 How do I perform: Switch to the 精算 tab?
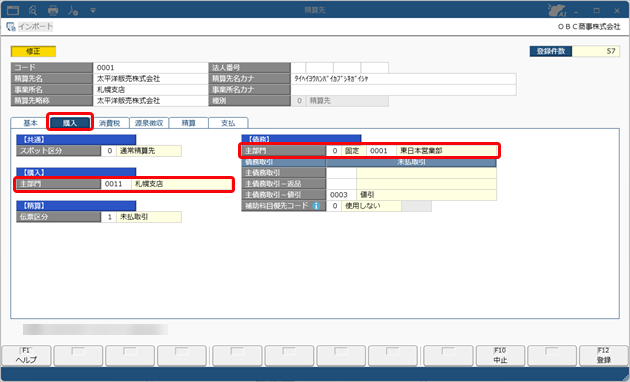(188, 123)
